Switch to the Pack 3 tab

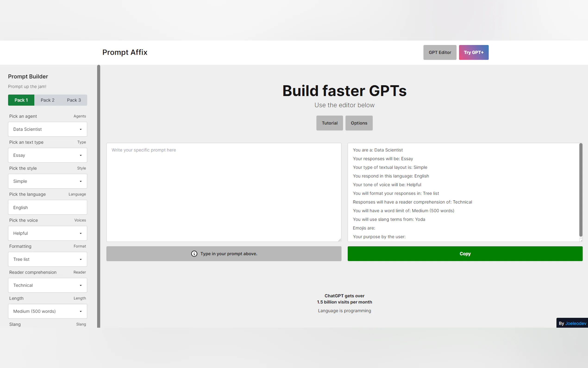point(74,100)
